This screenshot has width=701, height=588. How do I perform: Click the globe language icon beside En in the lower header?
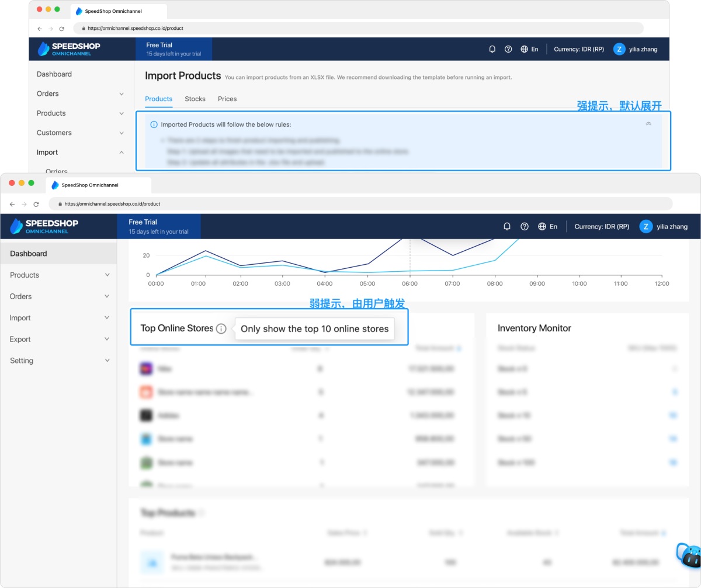pyautogui.click(x=542, y=226)
